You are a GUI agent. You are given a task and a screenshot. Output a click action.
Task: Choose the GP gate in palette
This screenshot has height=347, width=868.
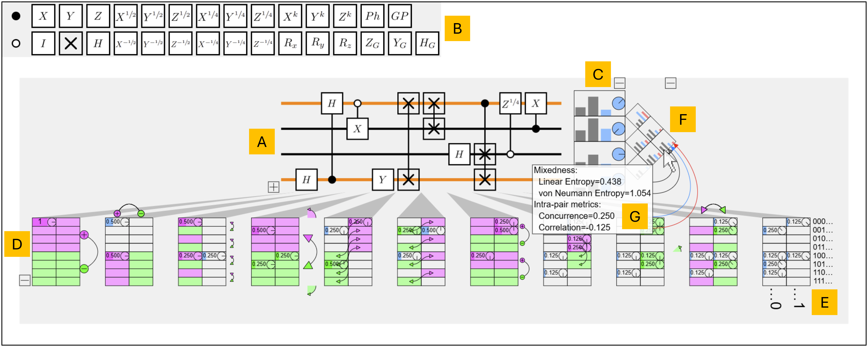tap(400, 16)
